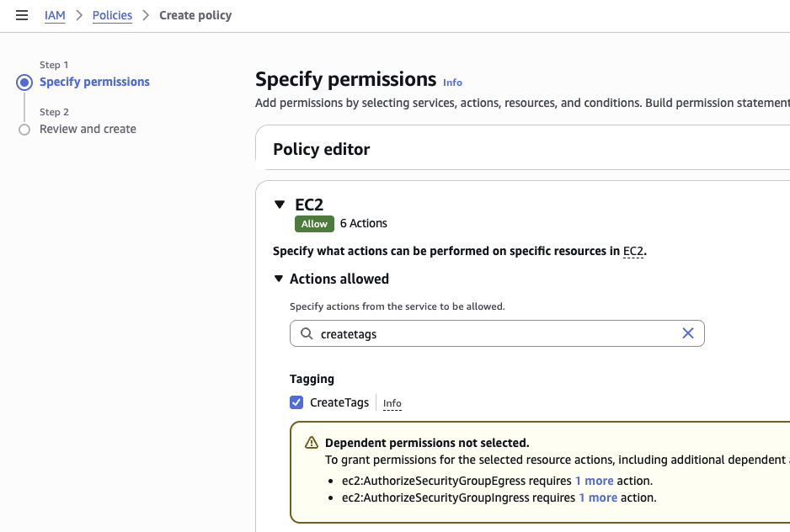Click '1 more' for AuthorizeSecurityGroupEgress

(x=594, y=481)
